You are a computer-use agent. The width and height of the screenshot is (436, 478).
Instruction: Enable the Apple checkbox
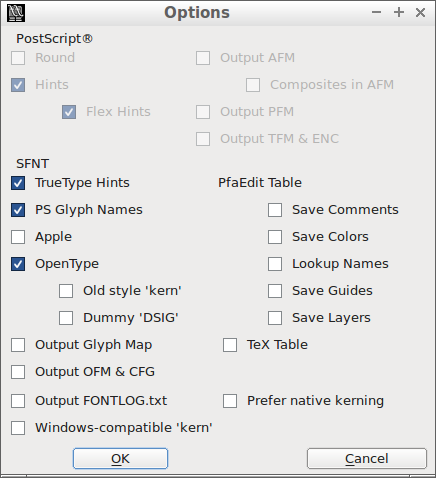tap(18, 237)
